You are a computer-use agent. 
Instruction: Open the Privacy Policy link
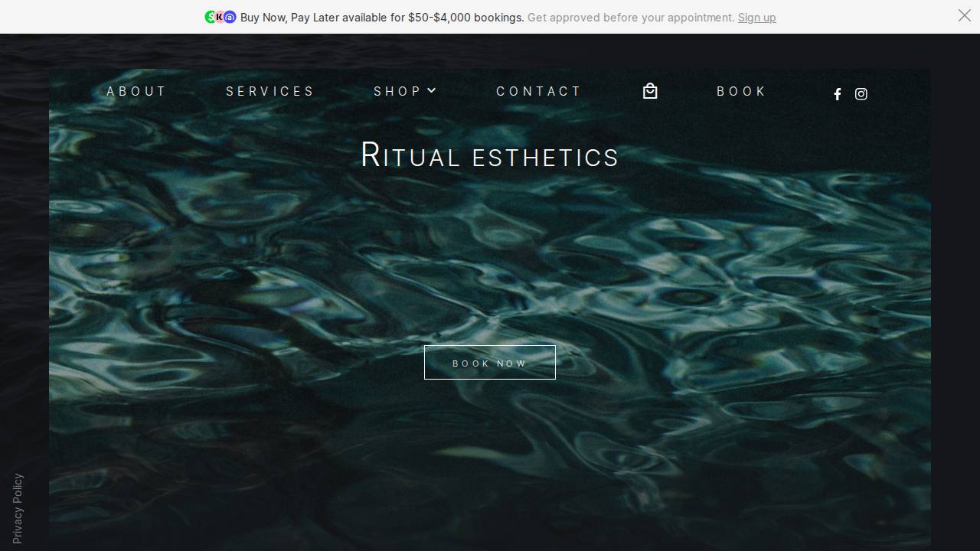coord(17,507)
